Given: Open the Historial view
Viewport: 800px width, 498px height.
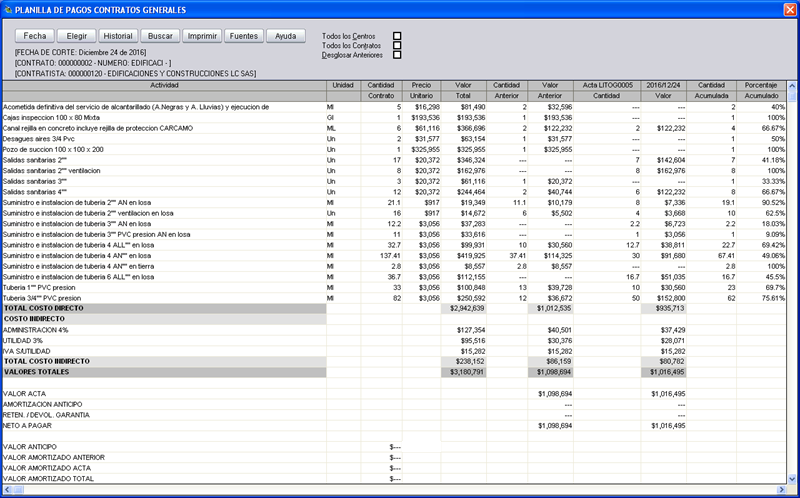Looking at the screenshot, I should tap(117, 36).
